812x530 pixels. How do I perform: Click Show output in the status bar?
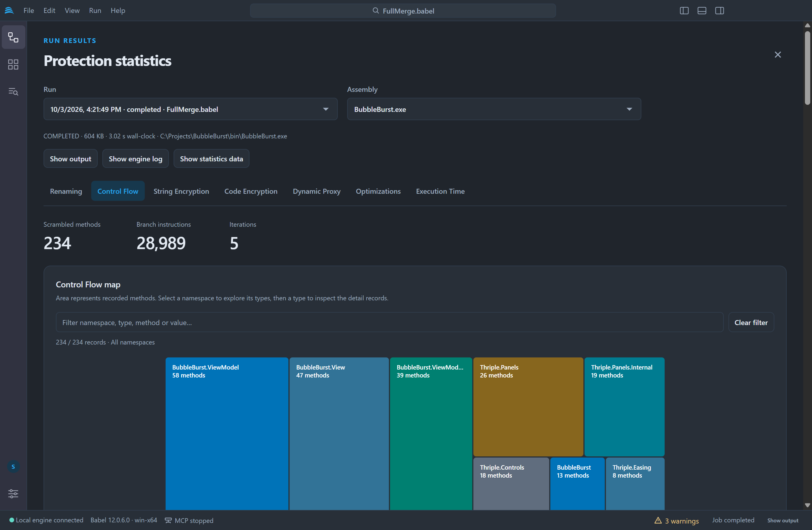[x=783, y=521]
